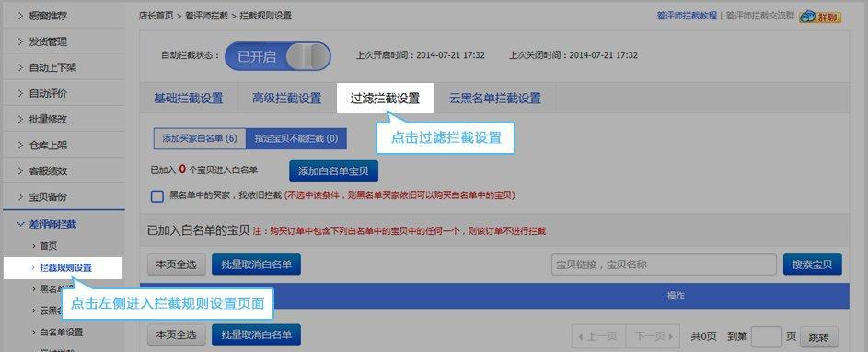Expand the 橱窗推荐 sidebar section

pyautogui.click(x=64, y=16)
